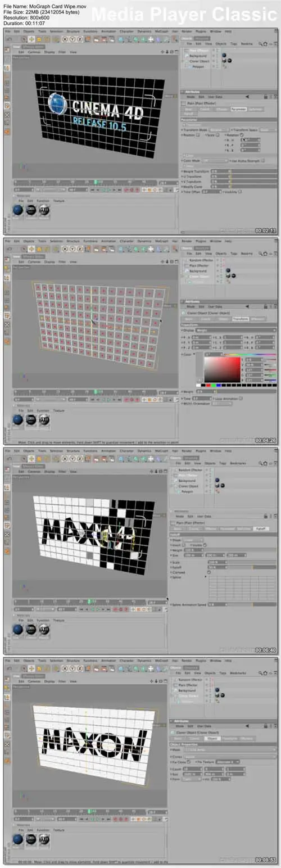Screen dimensions: 281x868
Task: Toggle the Visibility checkbox in the 00:02:13 frame
Action: click(240, 192)
